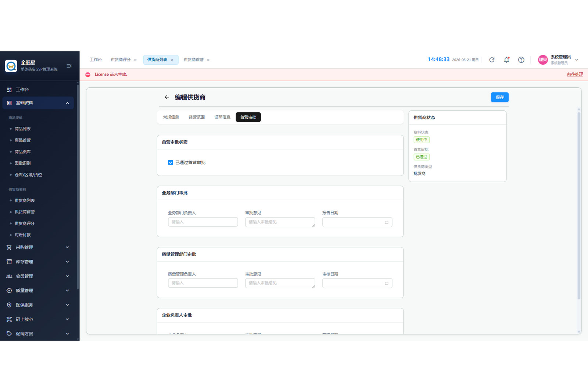
Task: Switch to 经营范围 tab
Action: 197,117
